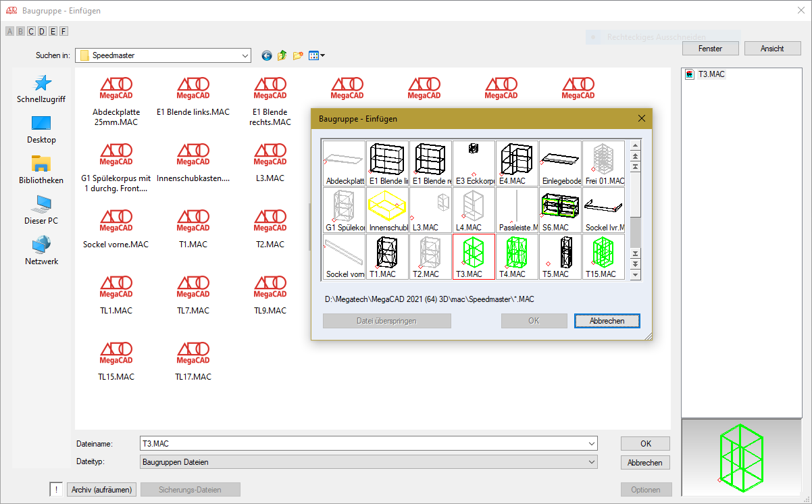Switch to drive E

(x=53, y=31)
